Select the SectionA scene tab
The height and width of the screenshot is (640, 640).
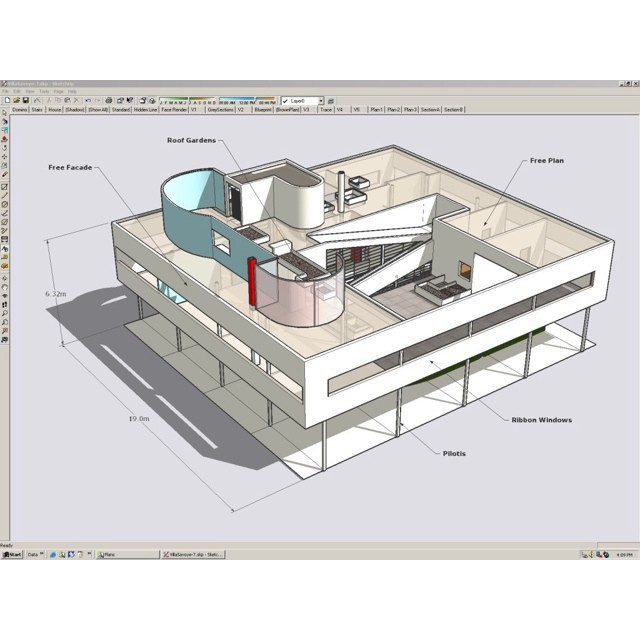(x=430, y=110)
